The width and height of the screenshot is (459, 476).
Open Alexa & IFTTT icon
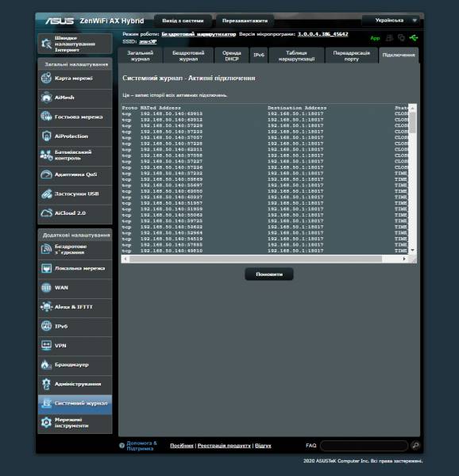point(47,307)
